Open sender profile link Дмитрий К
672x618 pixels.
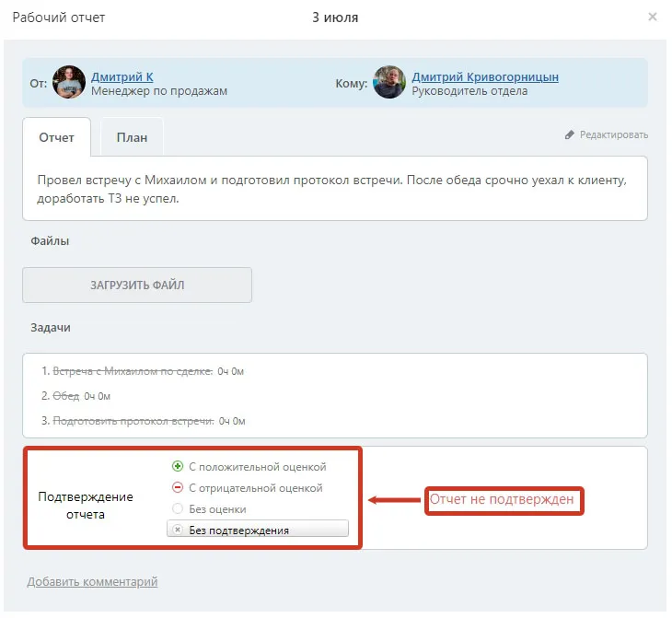(122, 76)
